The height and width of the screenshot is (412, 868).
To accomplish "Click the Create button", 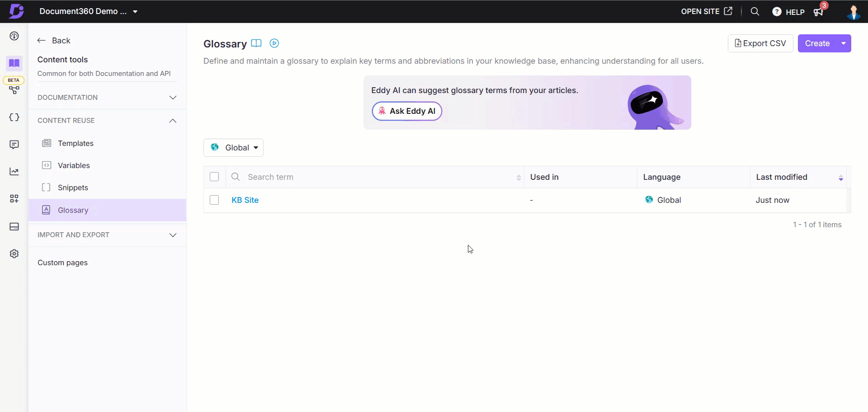I will [817, 43].
